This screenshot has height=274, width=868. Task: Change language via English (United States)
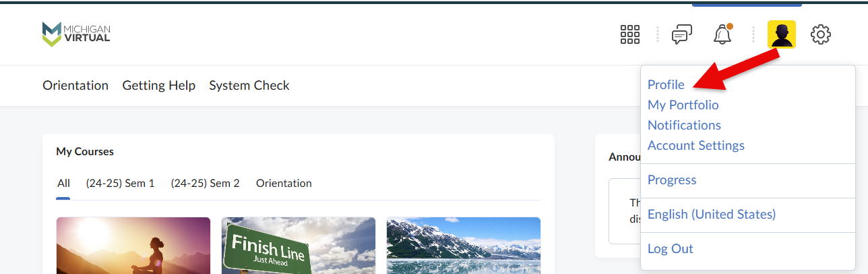[712, 214]
